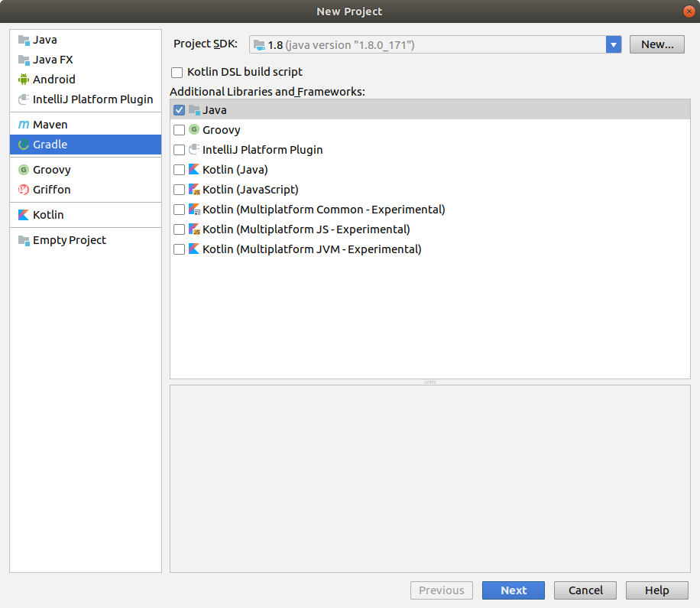Check the Kotlin (Java) checkbox
This screenshot has height=608, width=700.
pyautogui.click(x=179, y=170)
